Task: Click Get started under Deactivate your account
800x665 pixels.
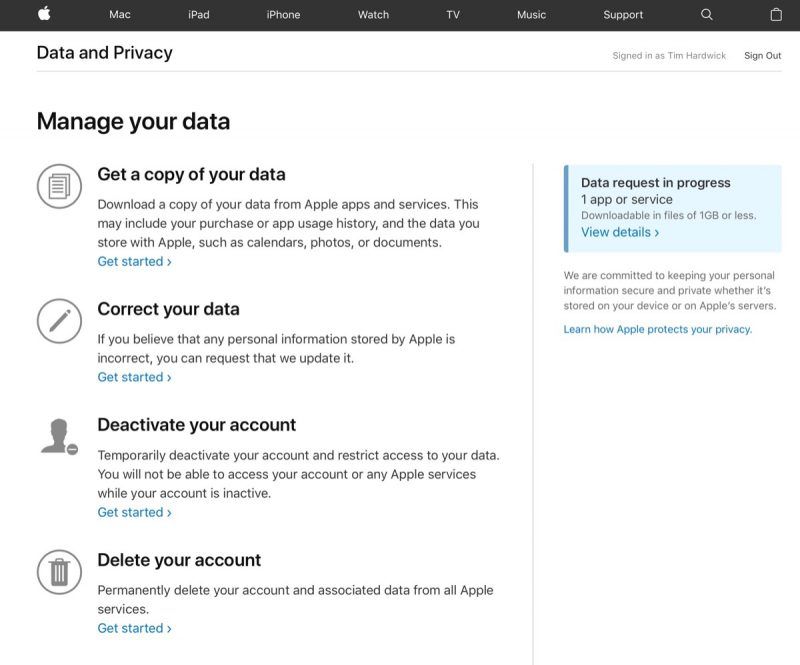Action: (x=135, y=512)
